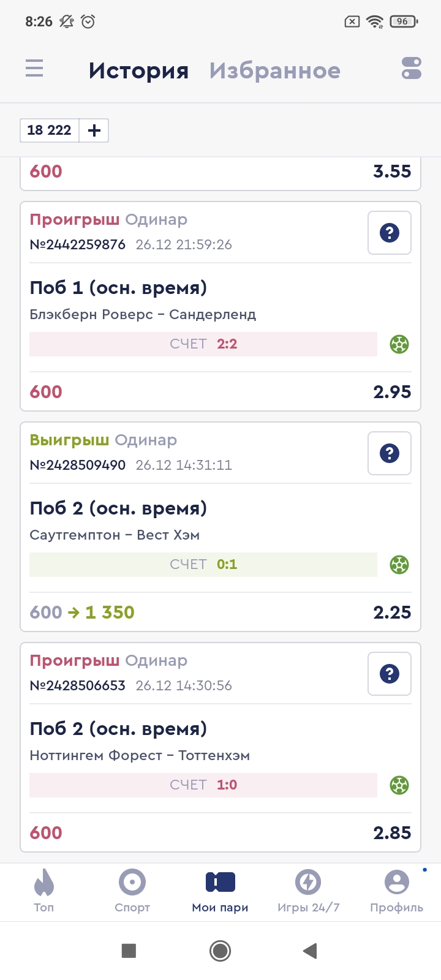Click football icon for Саутгемптон match
Image resolution: width=441 pixels, height=980 pixels.
coord(399,565)
